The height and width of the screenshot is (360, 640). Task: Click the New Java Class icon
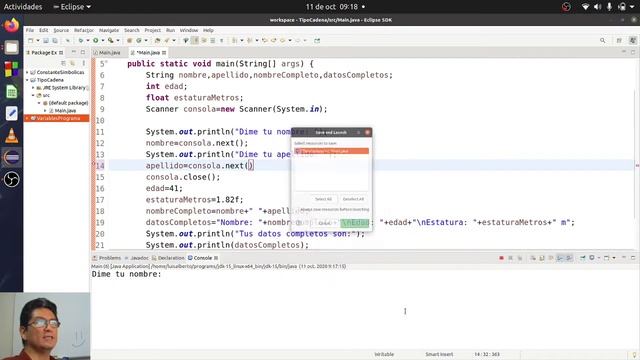(x=139, y=40)
